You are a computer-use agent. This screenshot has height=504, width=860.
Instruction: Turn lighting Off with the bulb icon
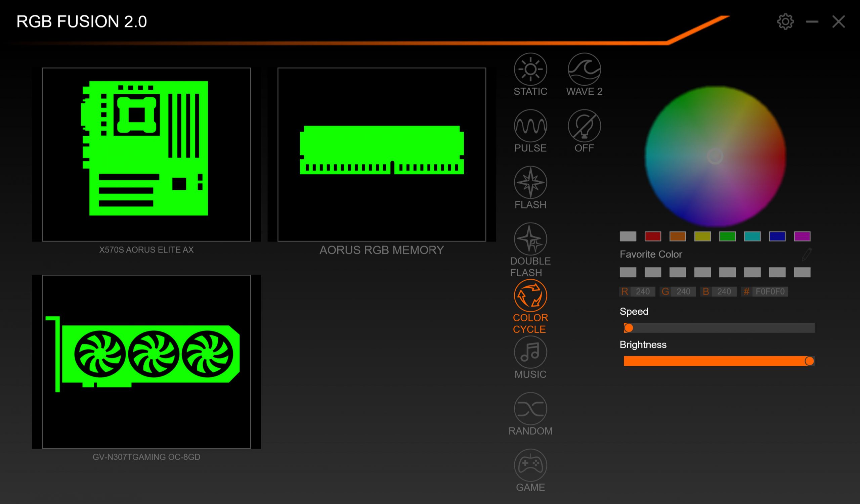point(584,126)
